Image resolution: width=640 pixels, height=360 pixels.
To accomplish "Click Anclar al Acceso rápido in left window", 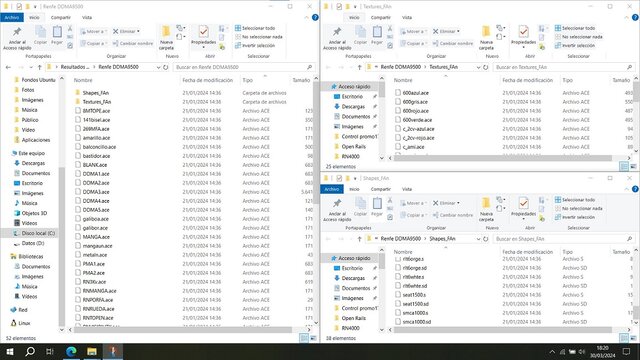I will [17, 39].
